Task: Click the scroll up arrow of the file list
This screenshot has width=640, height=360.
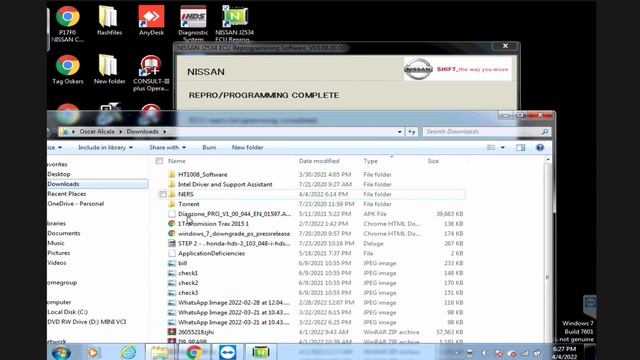Action: click(x=548, y=159)
